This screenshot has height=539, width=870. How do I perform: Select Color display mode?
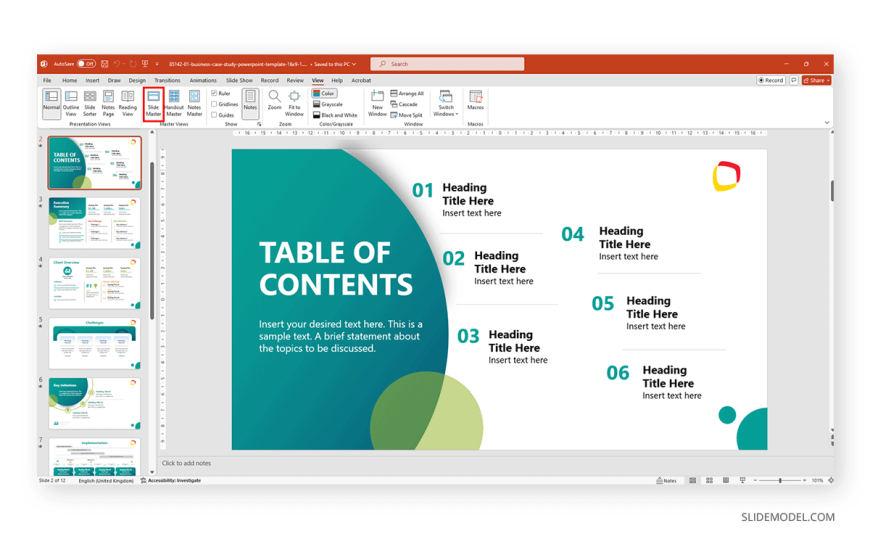pyautogui.click(x=324, y=93)
